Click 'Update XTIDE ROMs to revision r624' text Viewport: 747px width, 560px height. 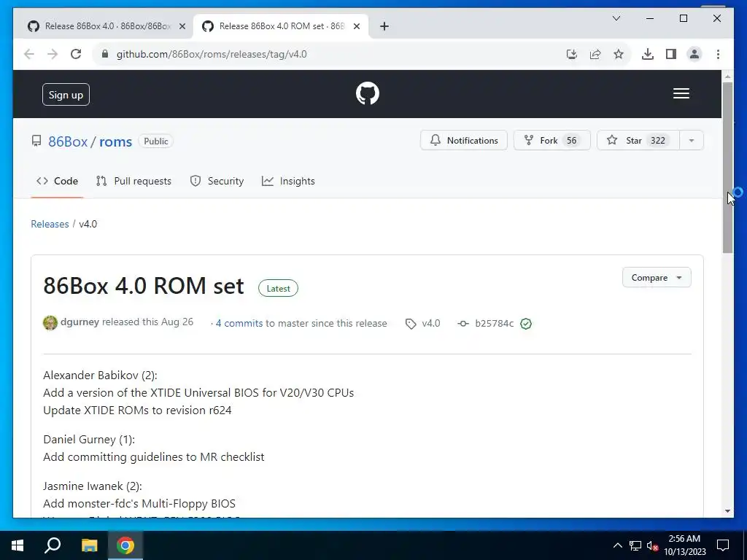pos(137,410)
